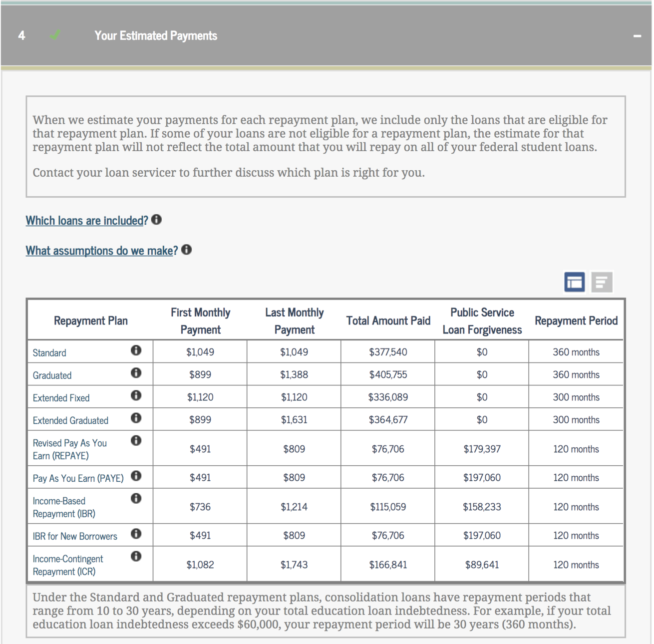Click the $1,388 last monthly payment cell
The width and height of the screenshot is (654, 644).
pyautogui.click(x=294, y=374)
